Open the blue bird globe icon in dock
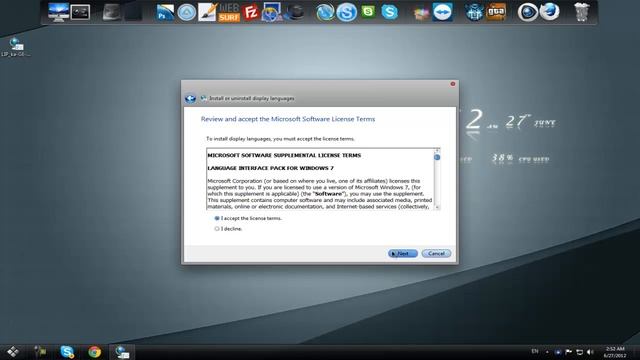 point(549,12)
